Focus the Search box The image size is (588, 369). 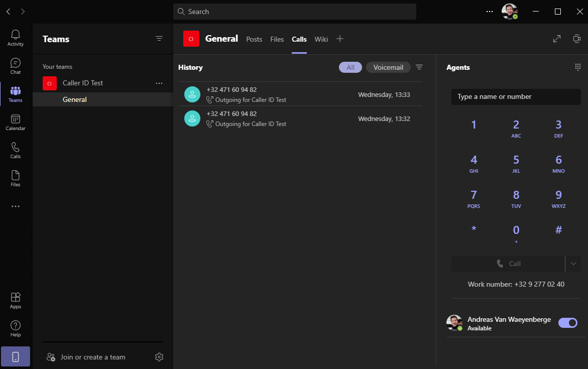[295, 12]
